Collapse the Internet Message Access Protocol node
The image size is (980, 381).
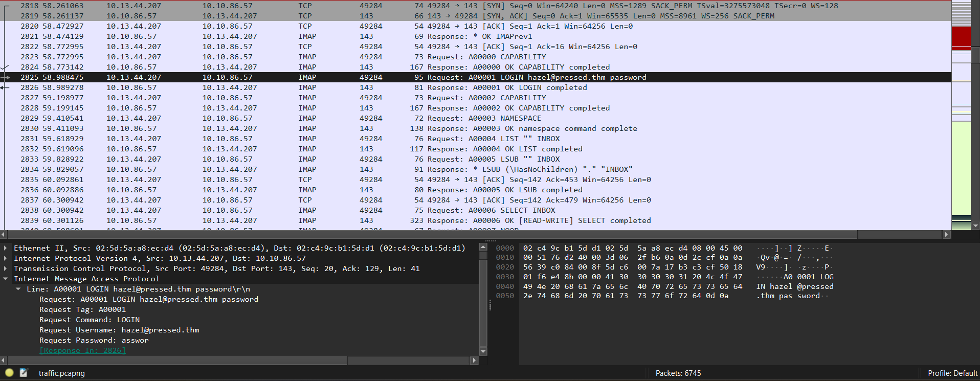click(x=6, y=279)
